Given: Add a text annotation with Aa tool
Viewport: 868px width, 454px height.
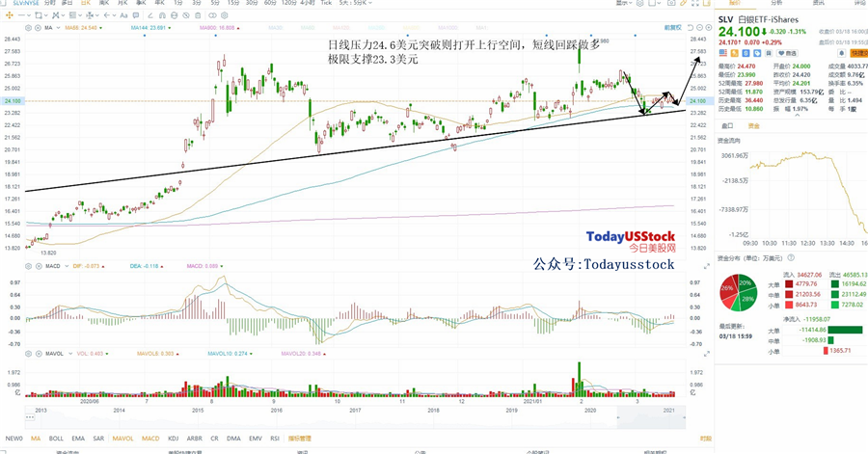Looking at the screenshot, I should tap(123, 15).
